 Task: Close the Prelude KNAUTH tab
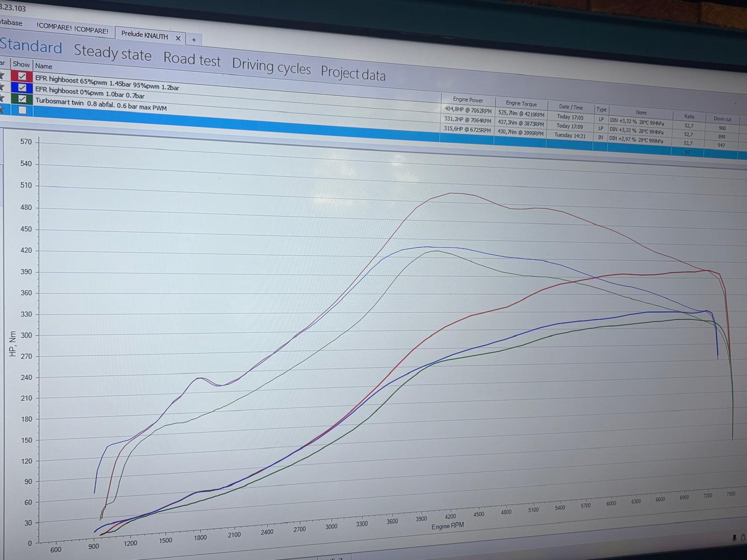(178, 38)
